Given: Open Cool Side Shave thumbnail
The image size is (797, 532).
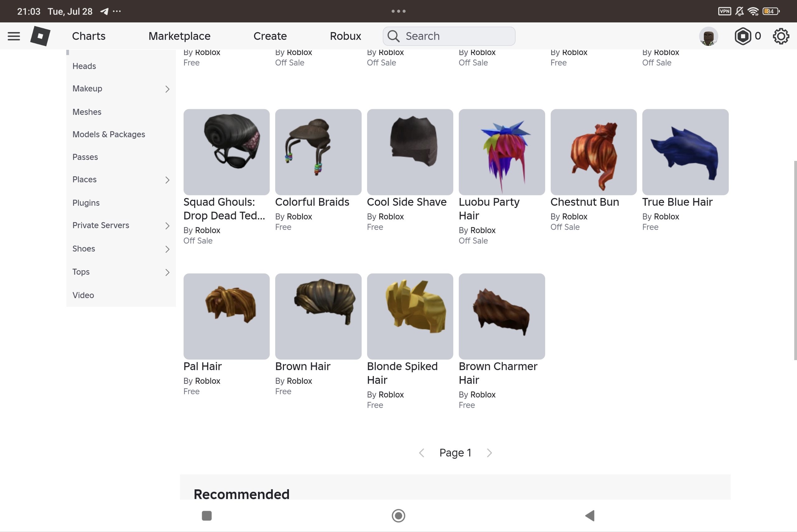Looking at the screenshot, I should pyautogui.click(x=410, y=152).
